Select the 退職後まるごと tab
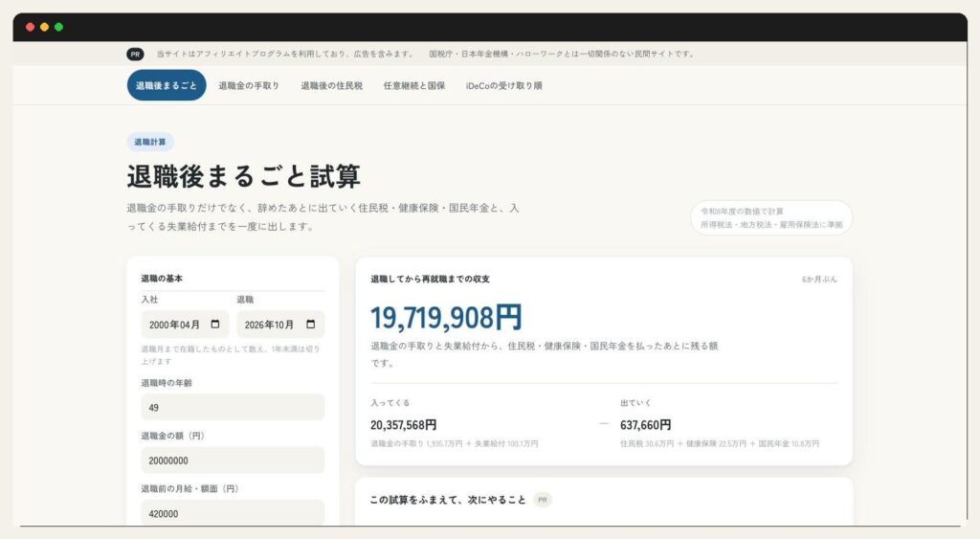The width and height of the screenshot is (980, 539). tap(167, 85)
